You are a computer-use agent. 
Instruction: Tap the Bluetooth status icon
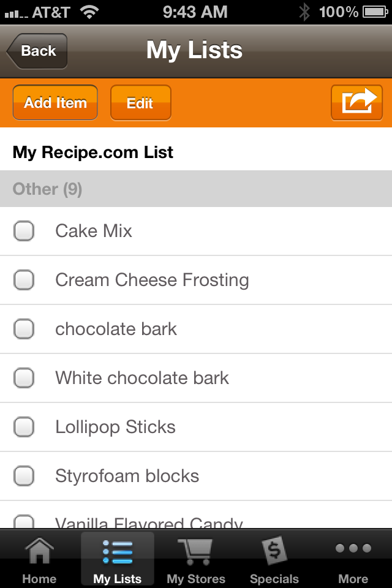point(304,12)
